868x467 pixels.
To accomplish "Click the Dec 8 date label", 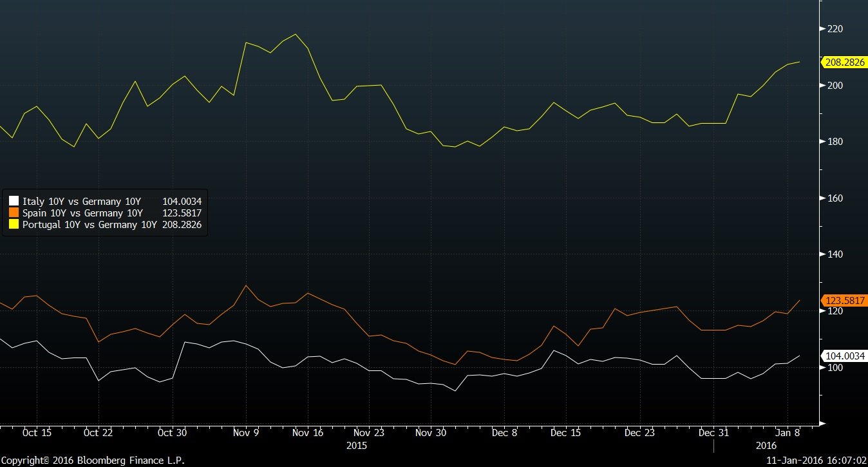I will click(504, 433).
